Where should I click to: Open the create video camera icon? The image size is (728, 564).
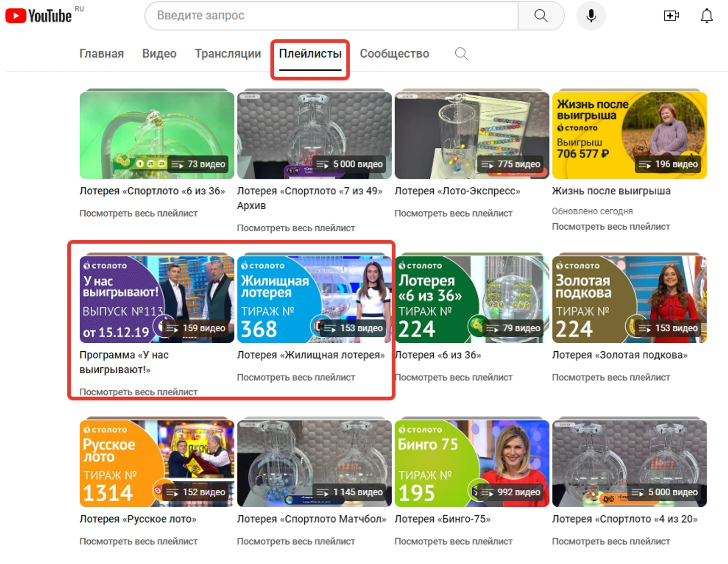click(671, 16)
